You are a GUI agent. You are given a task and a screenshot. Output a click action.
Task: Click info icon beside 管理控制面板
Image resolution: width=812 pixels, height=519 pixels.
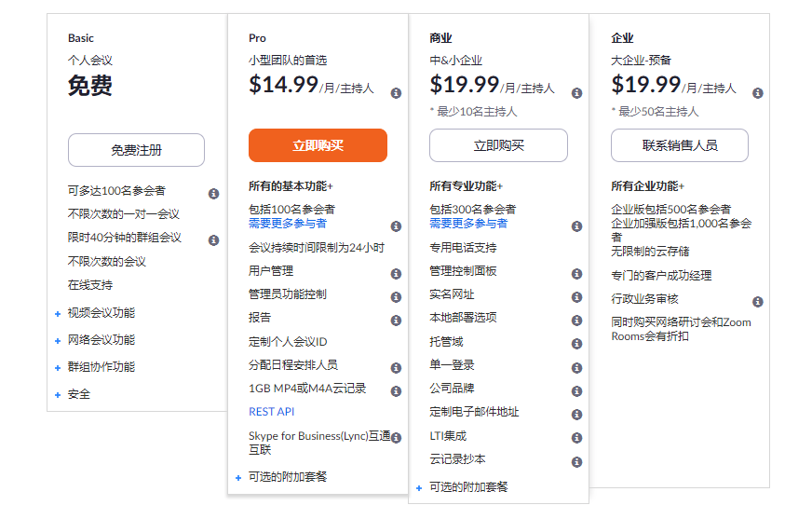[x=576, y=274]
